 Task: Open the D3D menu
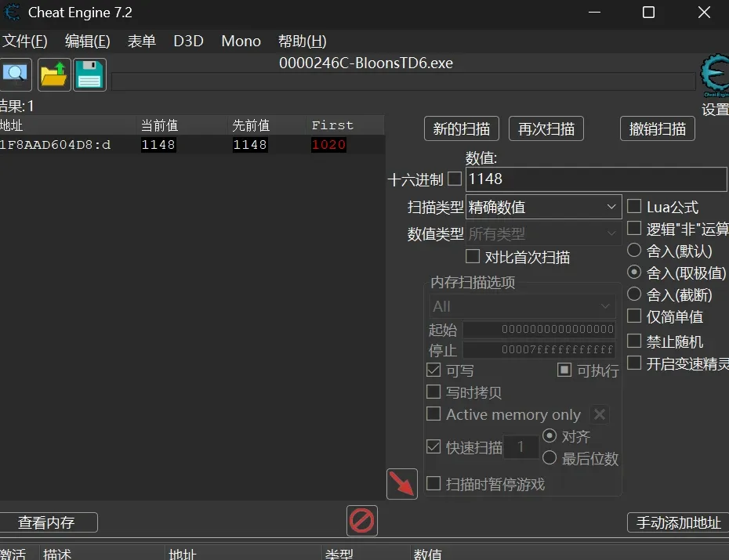tap(188, 42)
